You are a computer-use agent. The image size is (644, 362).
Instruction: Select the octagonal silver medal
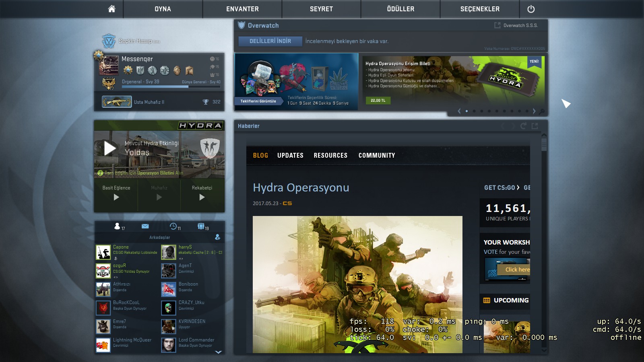coord(165,70)
